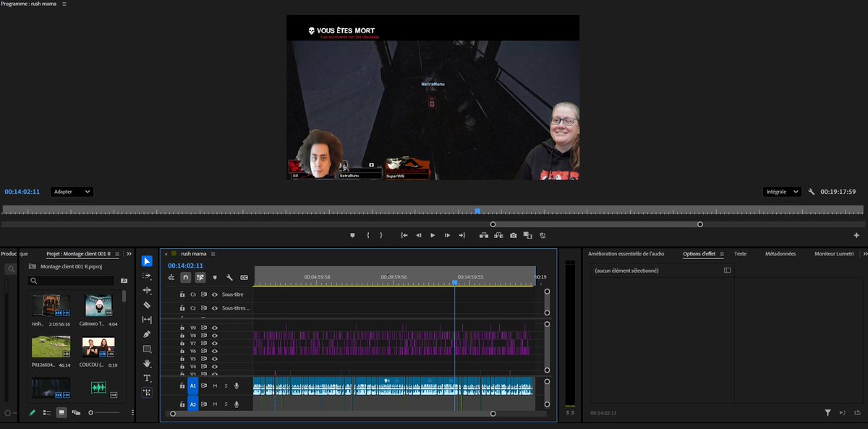Open button editor plus icon
The width and height of the screenshot is (868, 429).
[856, 235]
